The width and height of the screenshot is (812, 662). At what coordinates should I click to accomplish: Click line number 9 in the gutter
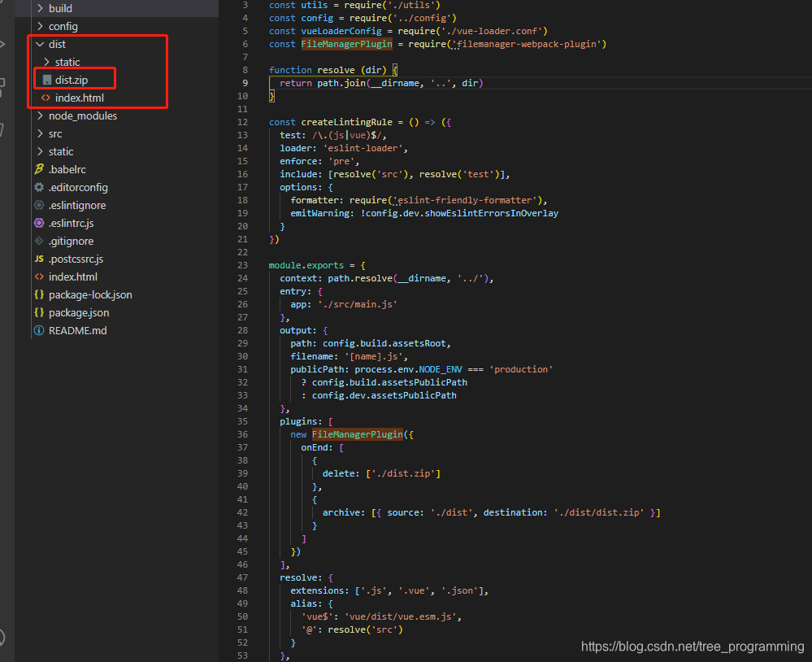[x=245, y=83]
